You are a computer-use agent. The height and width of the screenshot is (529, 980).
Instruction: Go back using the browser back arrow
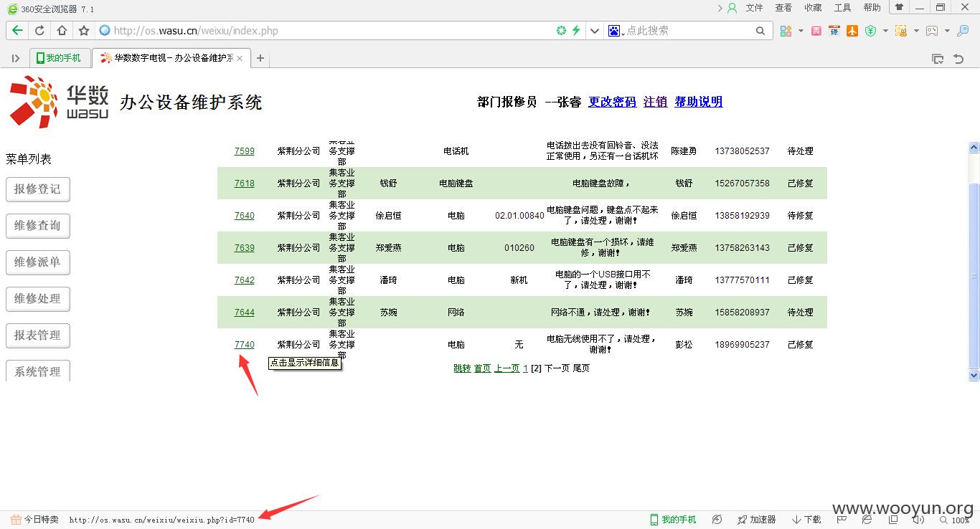pyautogui.click(x=17, y=31)
